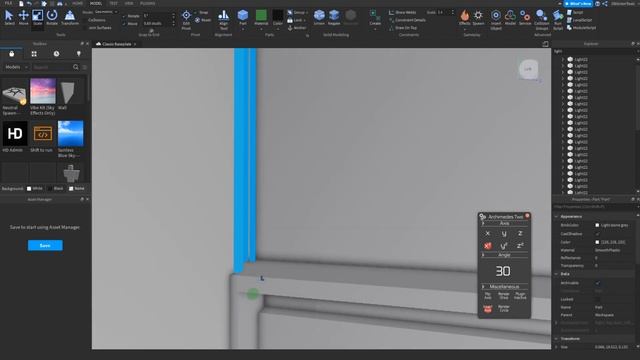The height and width of the screenshot is (360, 640).
Task: Apply Negate solid modeling operation
Action: [334, 18]
